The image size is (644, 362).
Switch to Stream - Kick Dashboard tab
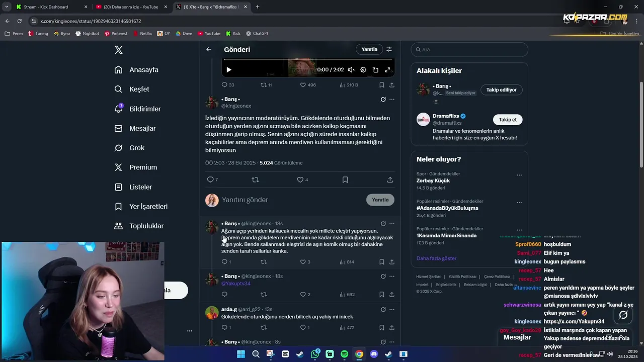coord(50,7)
